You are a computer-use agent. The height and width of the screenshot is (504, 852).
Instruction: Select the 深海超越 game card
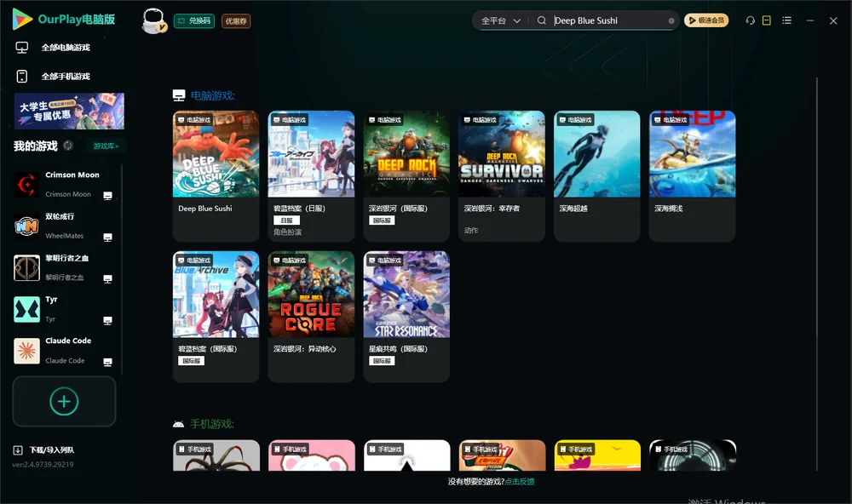pos(597,176)
